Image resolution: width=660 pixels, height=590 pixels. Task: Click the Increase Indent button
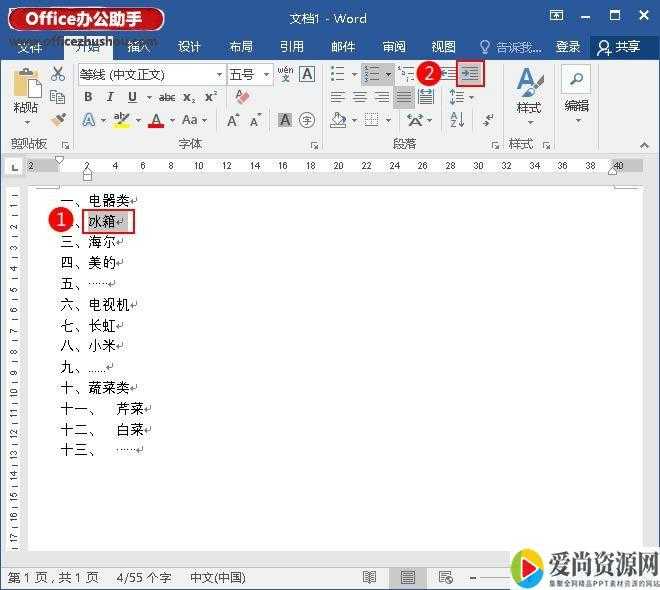[470, 74]
